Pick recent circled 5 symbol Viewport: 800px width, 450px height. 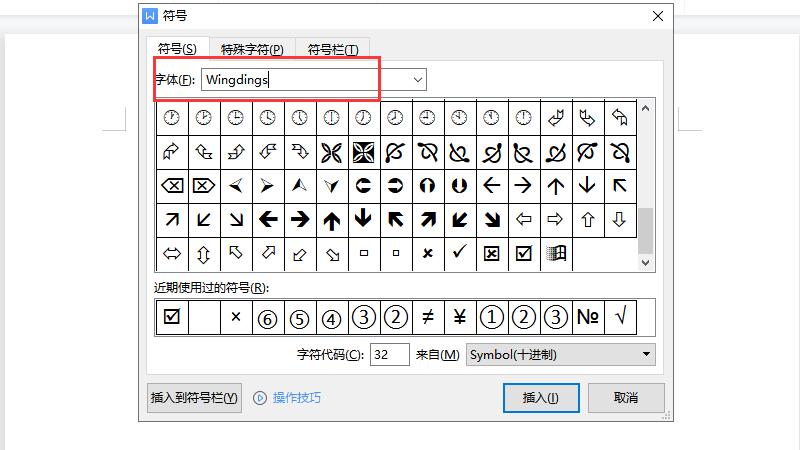click(x=300, y=317)
